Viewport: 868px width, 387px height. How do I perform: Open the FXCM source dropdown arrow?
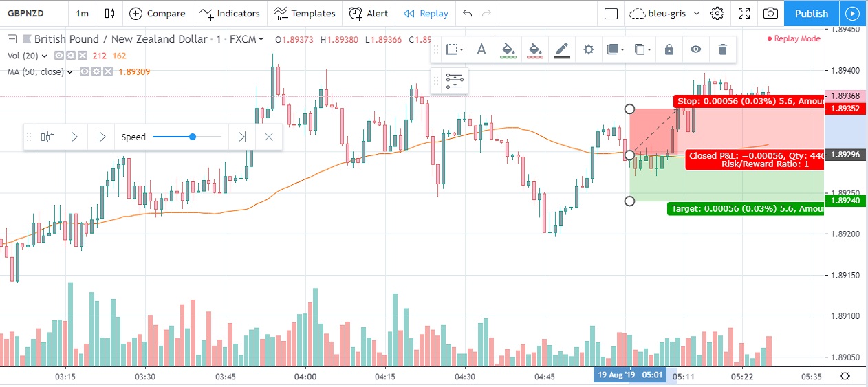(x=261, y=39)
